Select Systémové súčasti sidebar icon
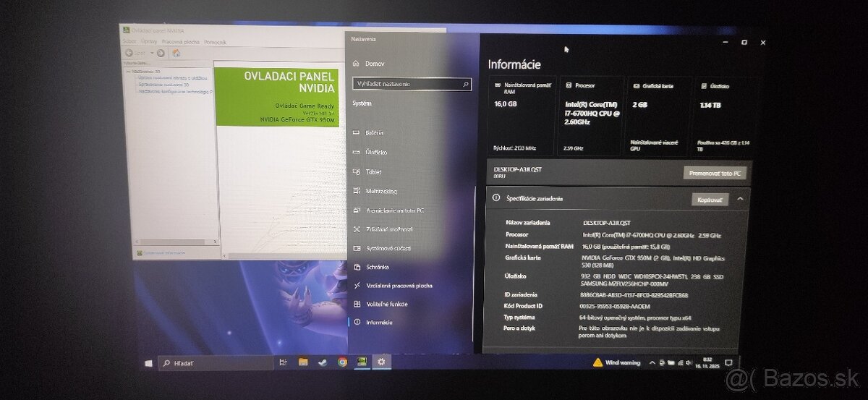This screenshot has width=868, height=400. (356, 248)
